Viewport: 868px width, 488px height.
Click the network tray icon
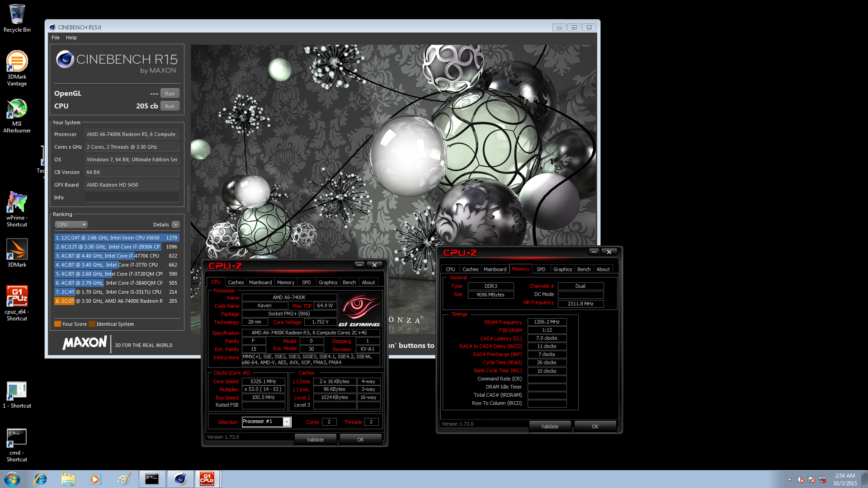[822, 479]
